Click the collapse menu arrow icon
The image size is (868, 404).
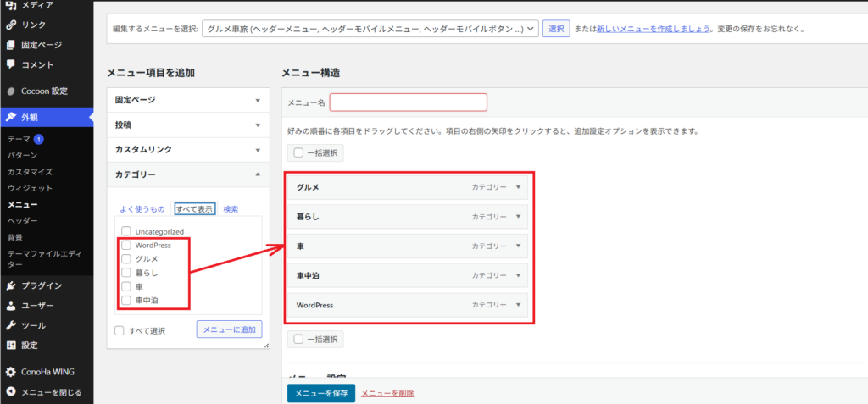(10, 392)
